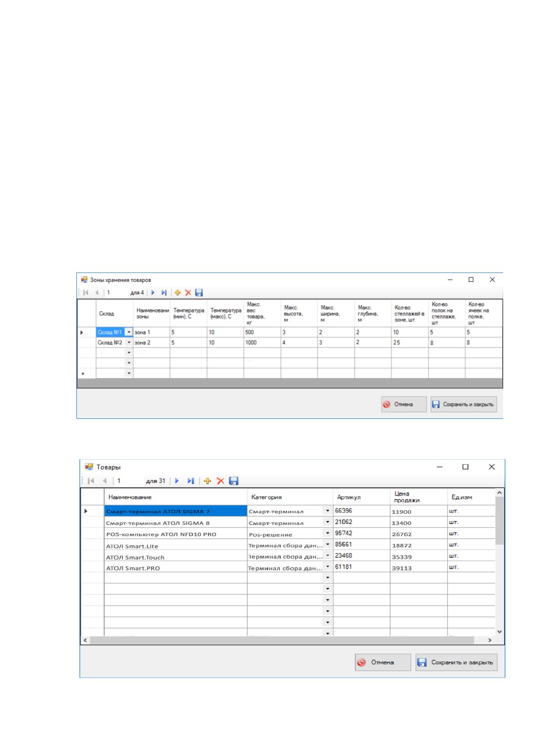
Task: Go to previous record in Зоны хранения товаров
Action: (97, 293)
